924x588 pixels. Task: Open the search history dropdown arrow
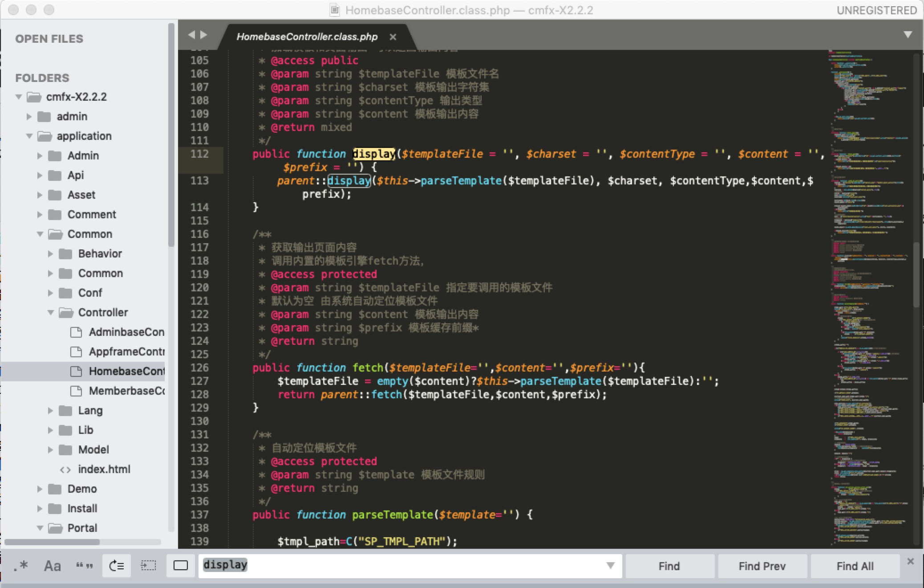pos(610,566)
